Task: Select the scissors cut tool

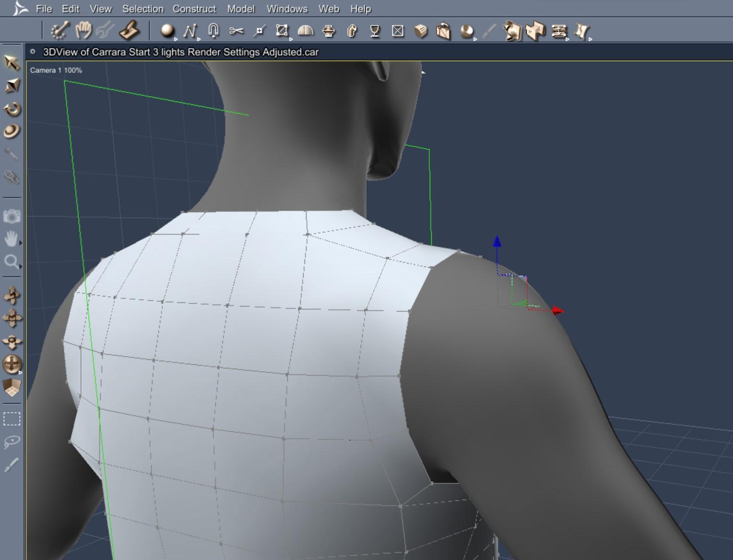Action: pyautogui.click(x=236, y=31)
